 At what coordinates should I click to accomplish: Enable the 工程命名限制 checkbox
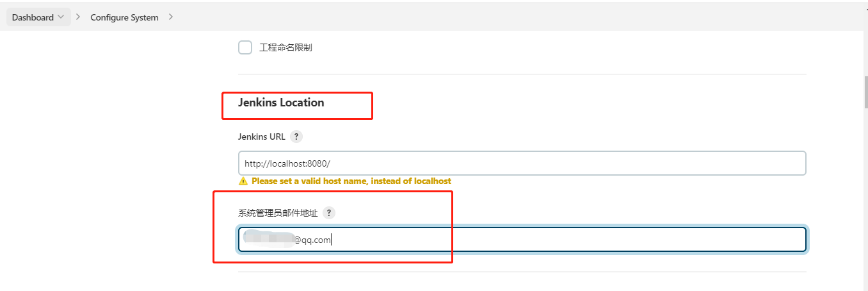coord(245,47)
